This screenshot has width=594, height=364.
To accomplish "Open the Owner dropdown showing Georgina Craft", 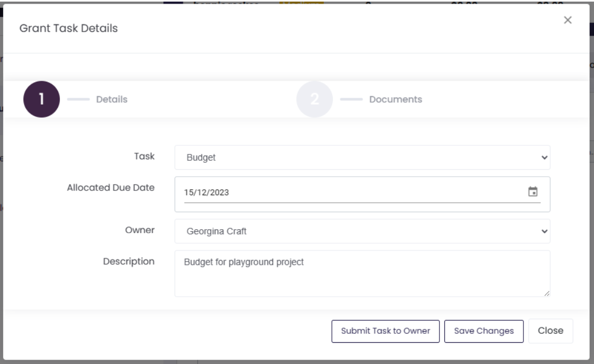I will pyautogui.click(x=362, y=231).
